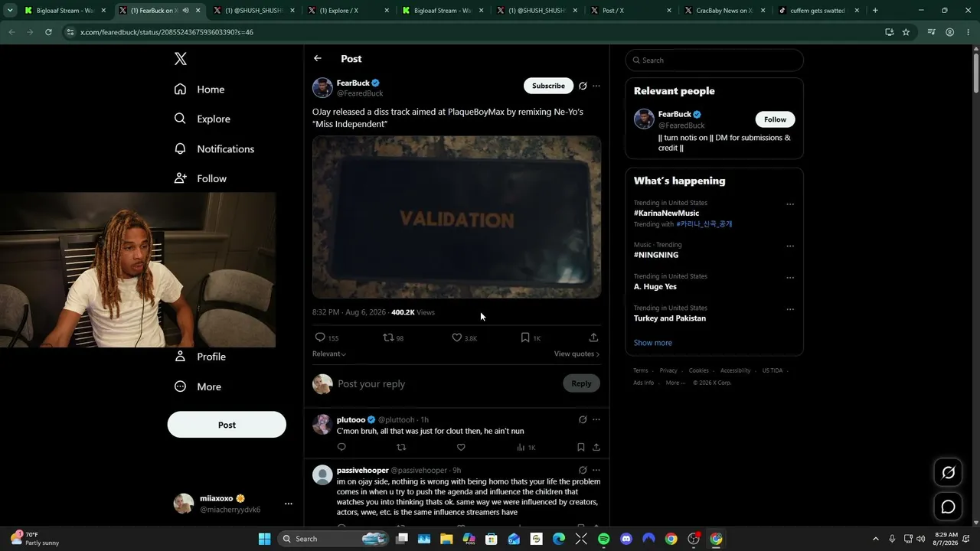
Task: Switch to the cuffem gets swatted tab
Action: (x=817, y=11)
